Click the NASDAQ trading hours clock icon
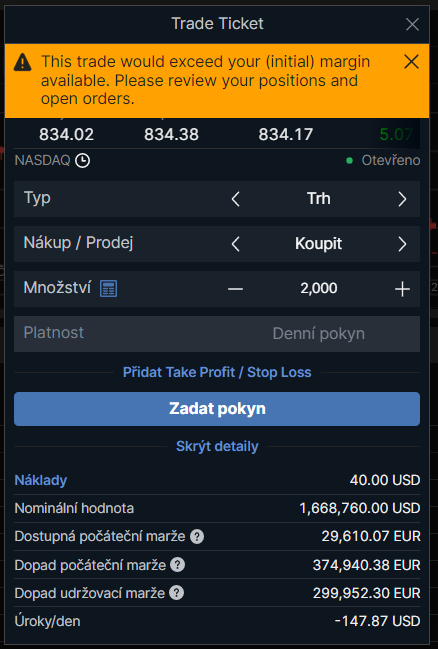Viewport: 438px width, 649px height. click(x=82, y=160)
